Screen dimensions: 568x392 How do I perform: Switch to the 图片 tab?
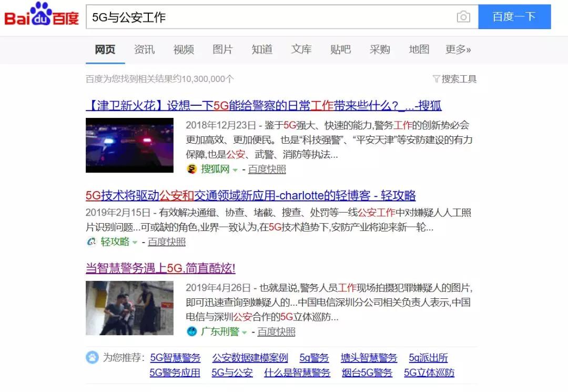pyautogui.click(x=222, y=49)
